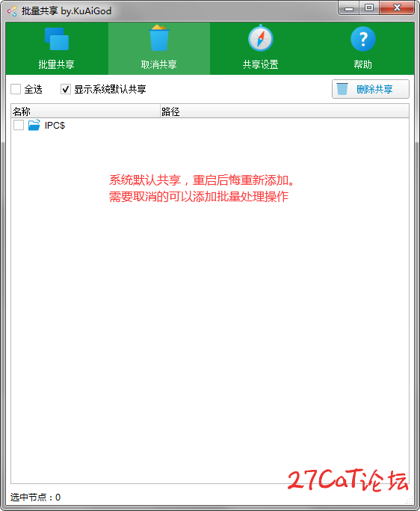Viewport: 420px width, 511px height.
Task: Tick the checkbox beside IPC$
Action: pos(19,125)
